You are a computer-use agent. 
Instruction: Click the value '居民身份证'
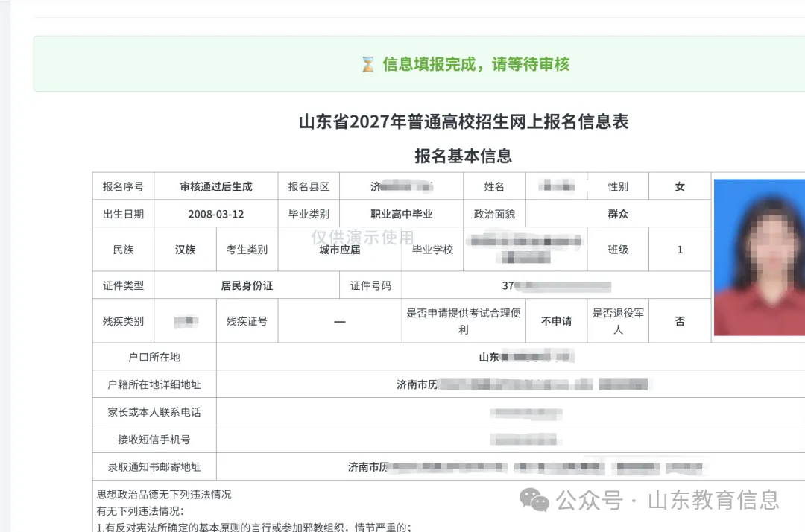pos(247,286)
